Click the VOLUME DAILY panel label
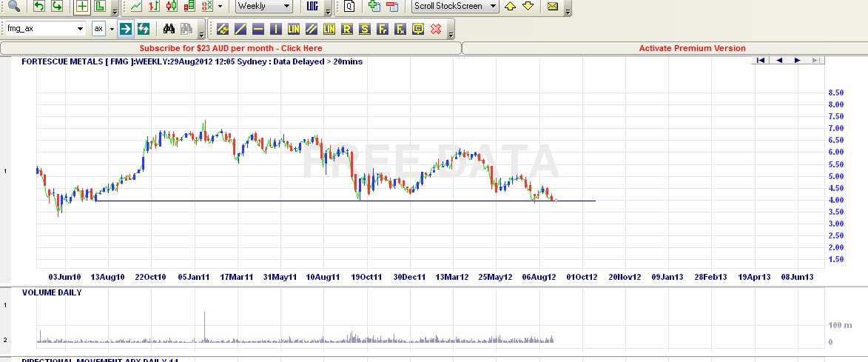The width and height of the screenshot is (868, 362). (52, 292)
